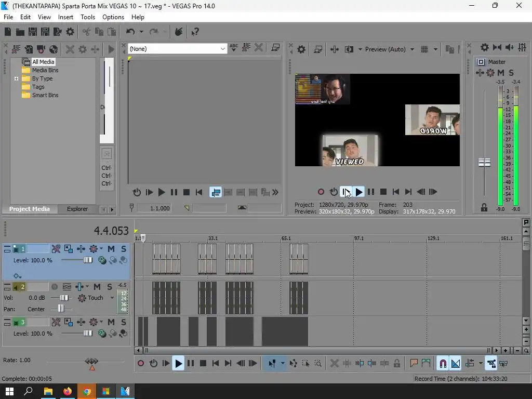Go to start in Video Preview transport

(x=395, y=192)
